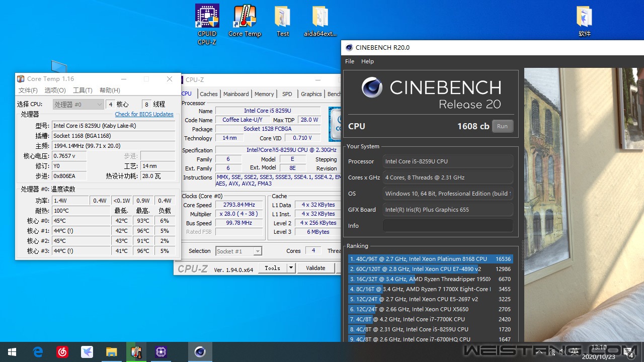Click the Run button for CPU test
This screenshot has height=362, width=644.
click(x=503, y=126)
